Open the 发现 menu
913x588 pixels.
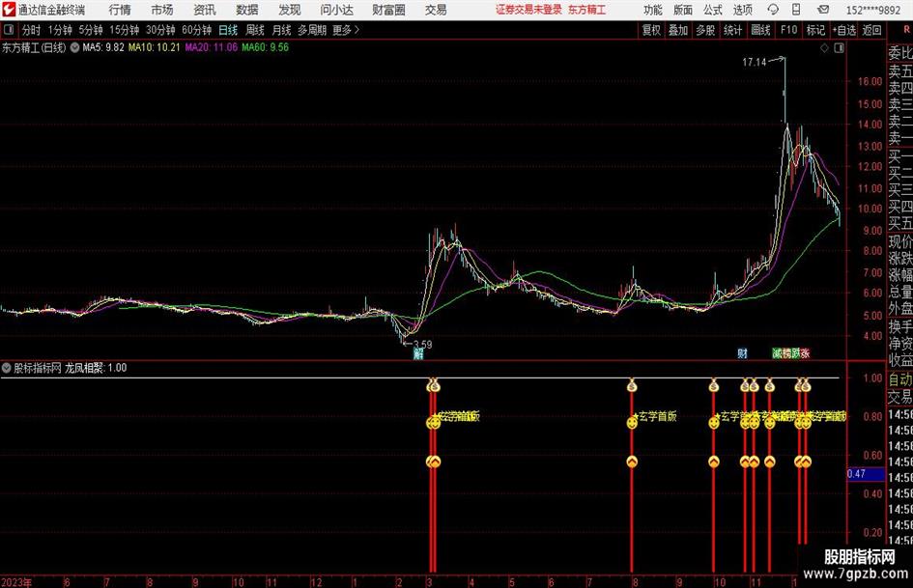point(290,10)
